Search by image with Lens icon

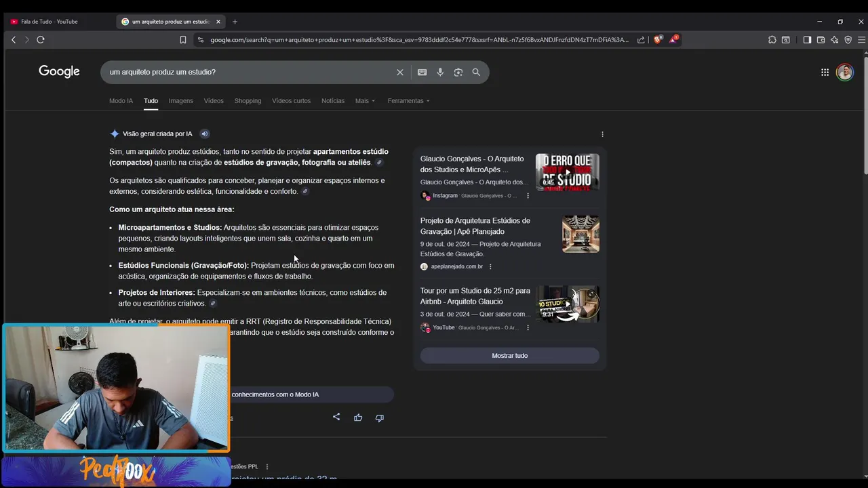[x=458, y=73]
